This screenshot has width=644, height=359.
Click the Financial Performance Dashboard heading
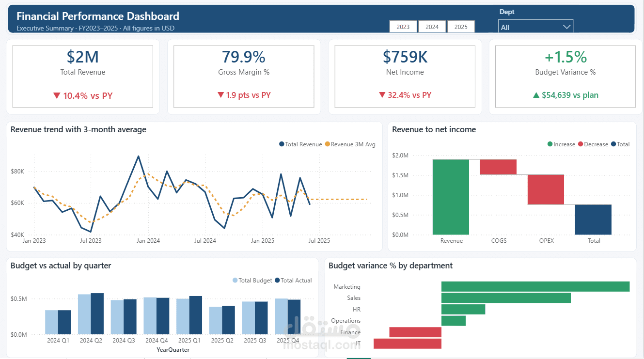(98, 16)
